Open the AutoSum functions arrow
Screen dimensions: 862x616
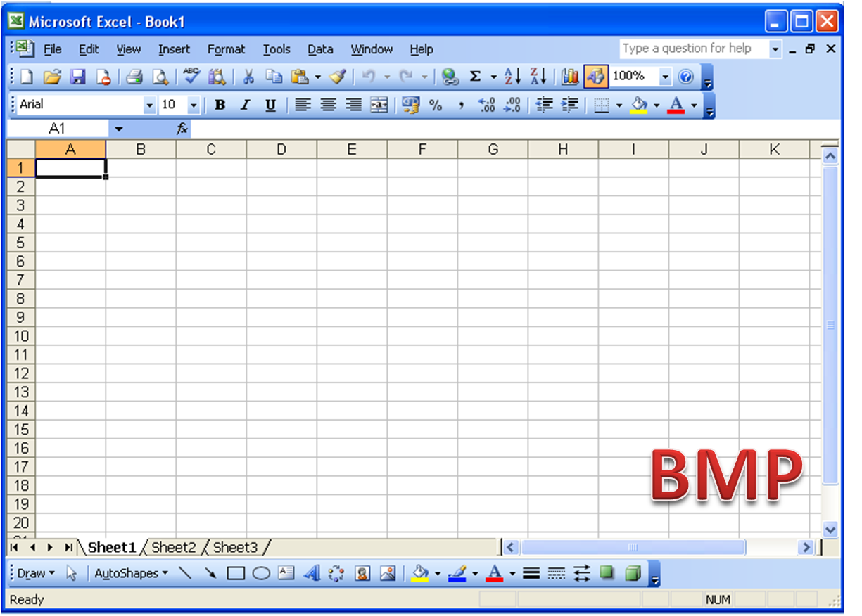(x=493, y=77)
